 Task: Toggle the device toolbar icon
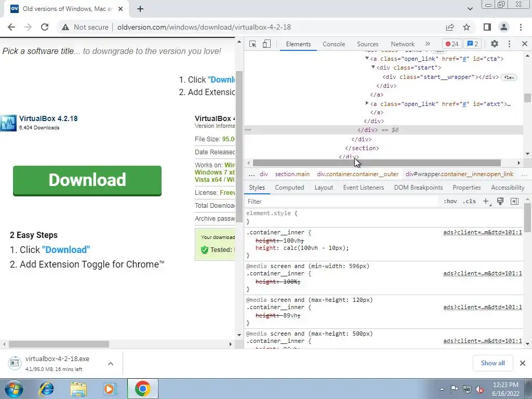tap(267, 44)
